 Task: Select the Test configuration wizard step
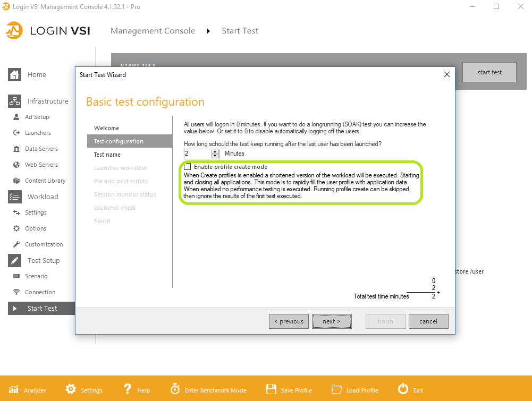click(130, 141)
